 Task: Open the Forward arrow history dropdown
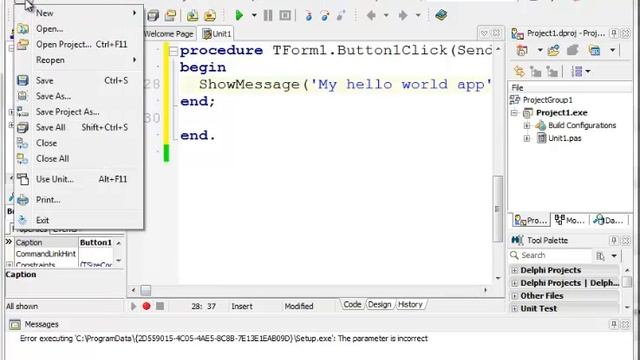click(x=418, y=16)
